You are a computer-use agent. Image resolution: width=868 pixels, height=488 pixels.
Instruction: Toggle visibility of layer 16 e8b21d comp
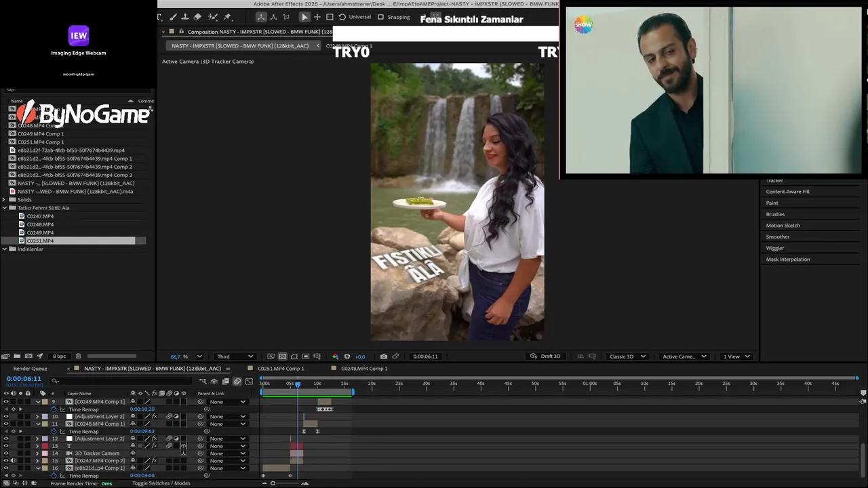pyautogui.click(x=6, y=468)
